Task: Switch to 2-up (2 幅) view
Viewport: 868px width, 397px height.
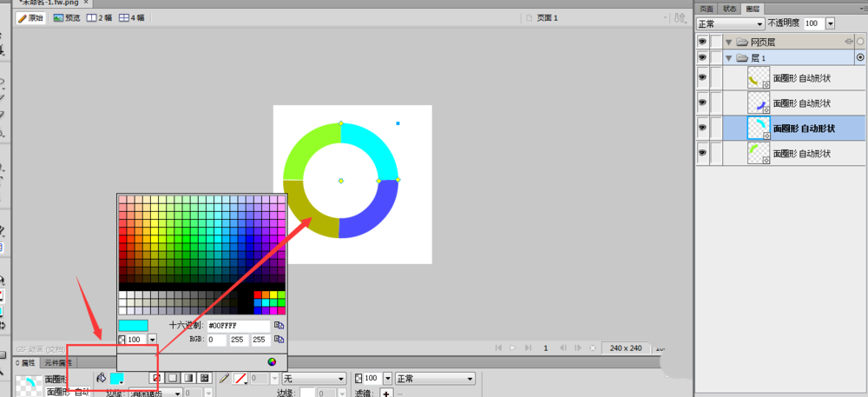Action: click(100, 17)
